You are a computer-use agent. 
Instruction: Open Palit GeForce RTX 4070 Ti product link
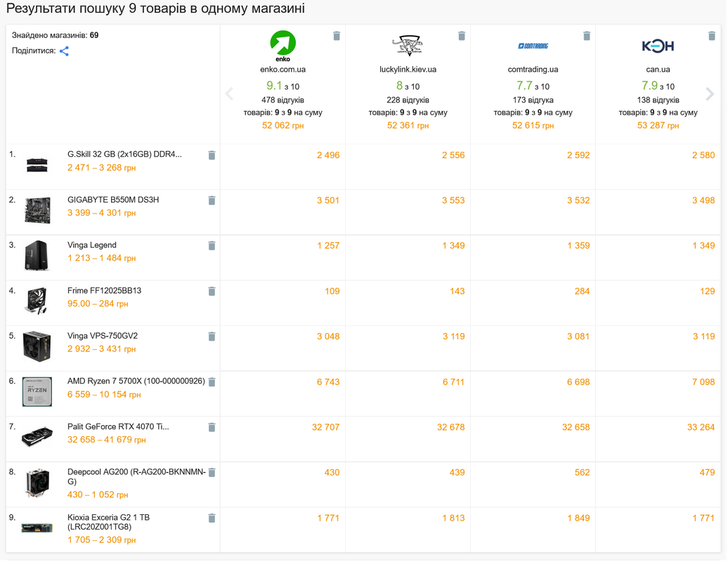[118, 426]
